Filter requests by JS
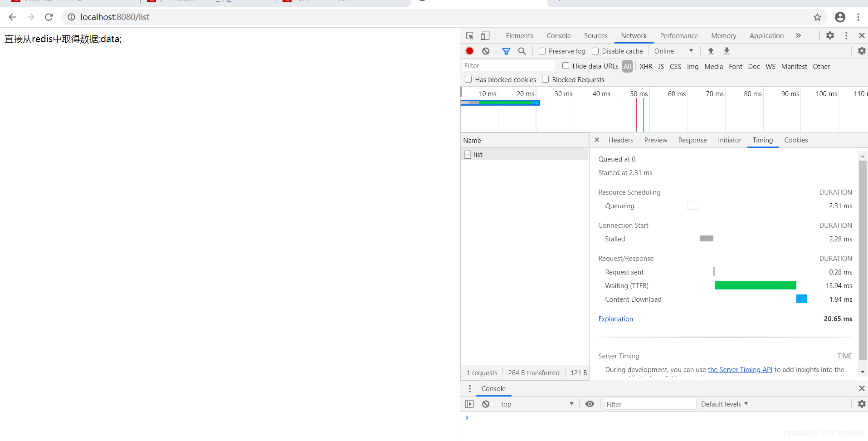868x441 pixels. (661, 67)
